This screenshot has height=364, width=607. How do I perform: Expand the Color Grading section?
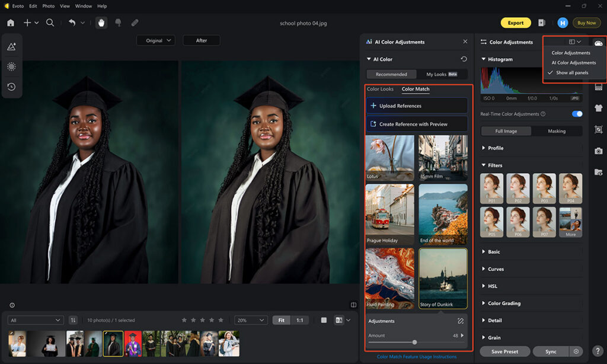pos(484,303)
